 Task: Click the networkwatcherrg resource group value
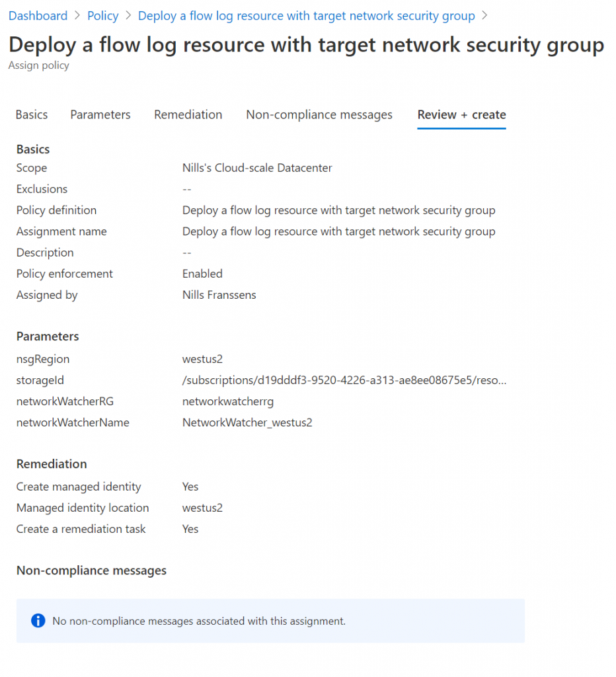pyautogui.click(x=228, y=401)
